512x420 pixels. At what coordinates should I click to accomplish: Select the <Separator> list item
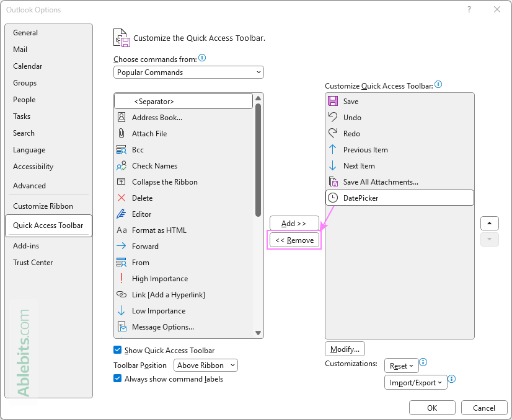tap(183, 101)
